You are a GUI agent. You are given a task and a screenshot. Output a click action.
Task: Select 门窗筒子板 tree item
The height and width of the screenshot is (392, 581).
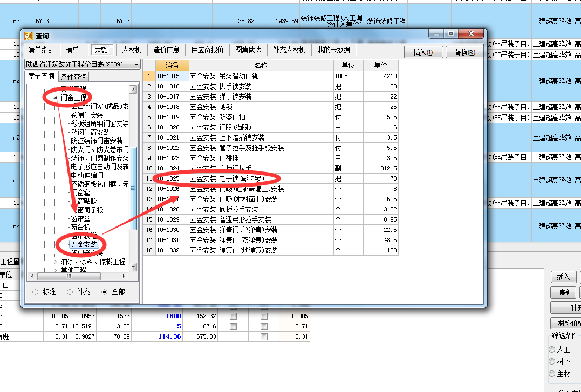[x=87, y=210]
